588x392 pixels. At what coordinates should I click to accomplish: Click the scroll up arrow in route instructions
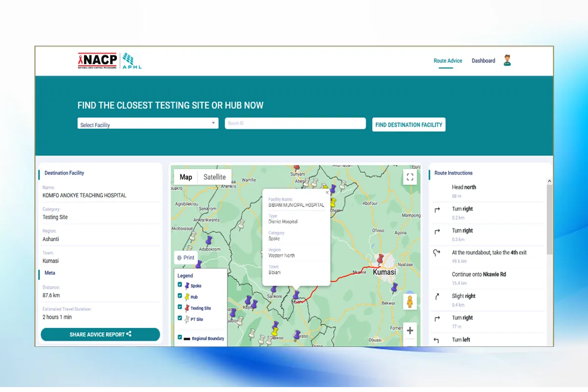coord(549,181)
